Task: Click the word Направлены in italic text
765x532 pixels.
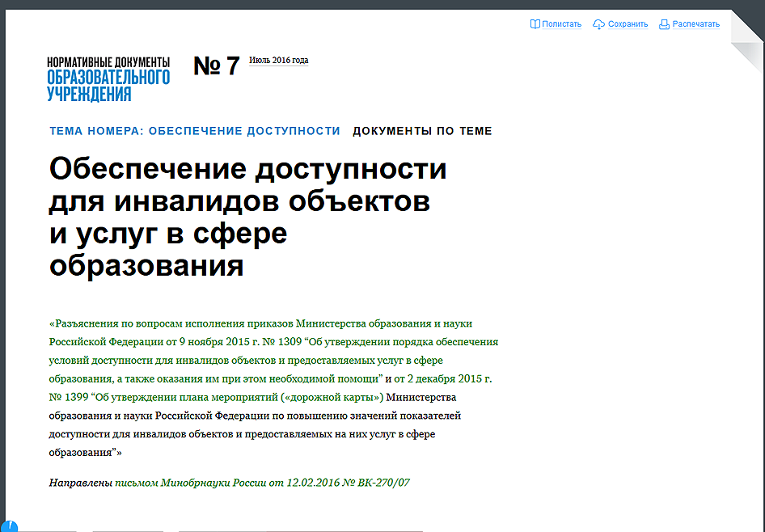Action: (81, 482)
